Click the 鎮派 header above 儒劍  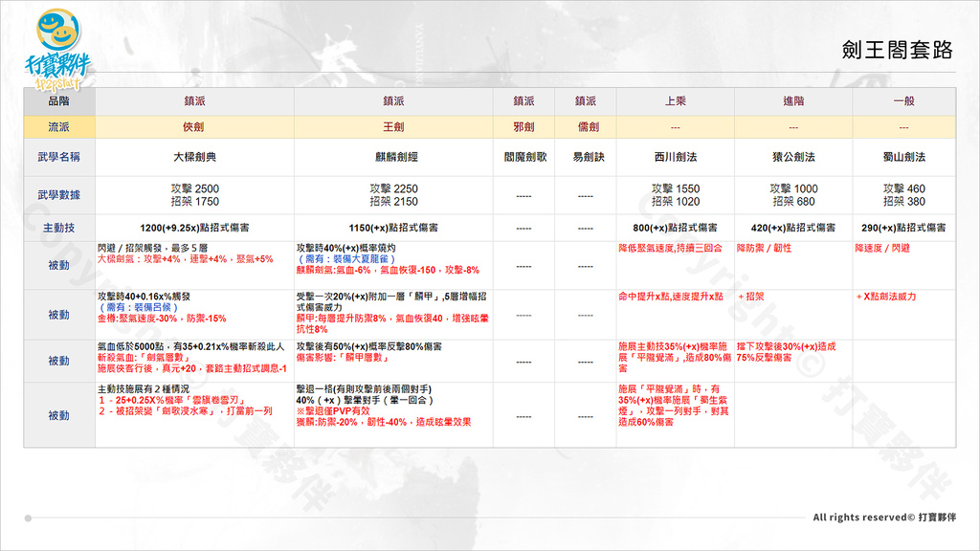point(586,101)
